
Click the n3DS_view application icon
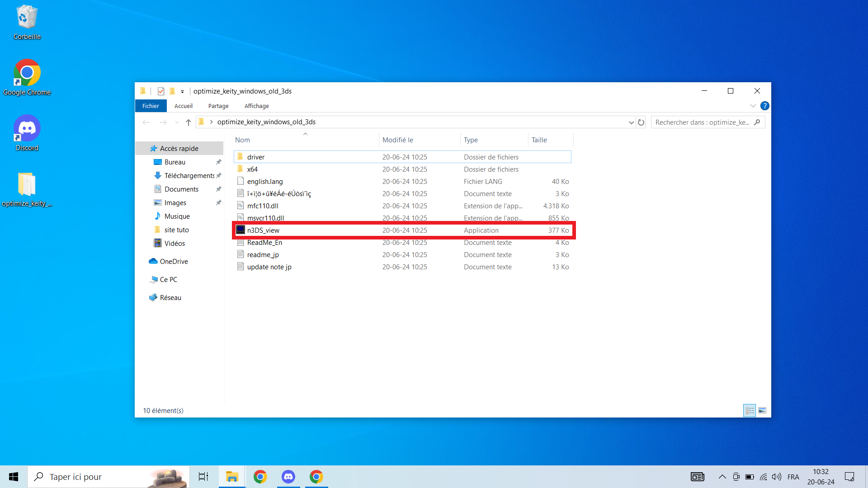(x=241, y=230)
